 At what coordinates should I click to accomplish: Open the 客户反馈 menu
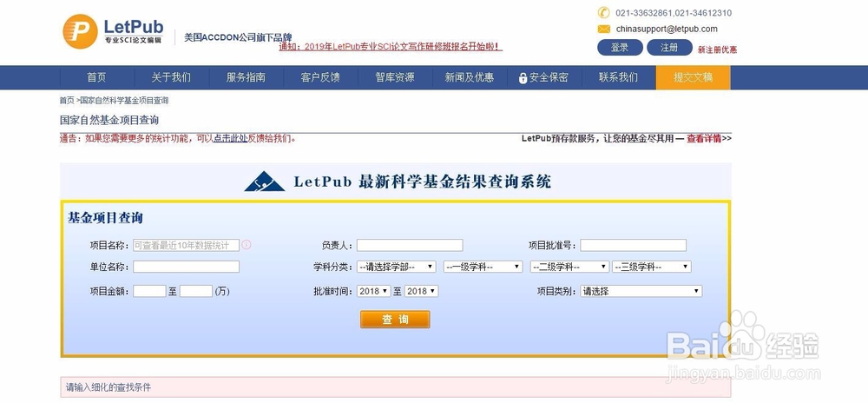(320, 77)
